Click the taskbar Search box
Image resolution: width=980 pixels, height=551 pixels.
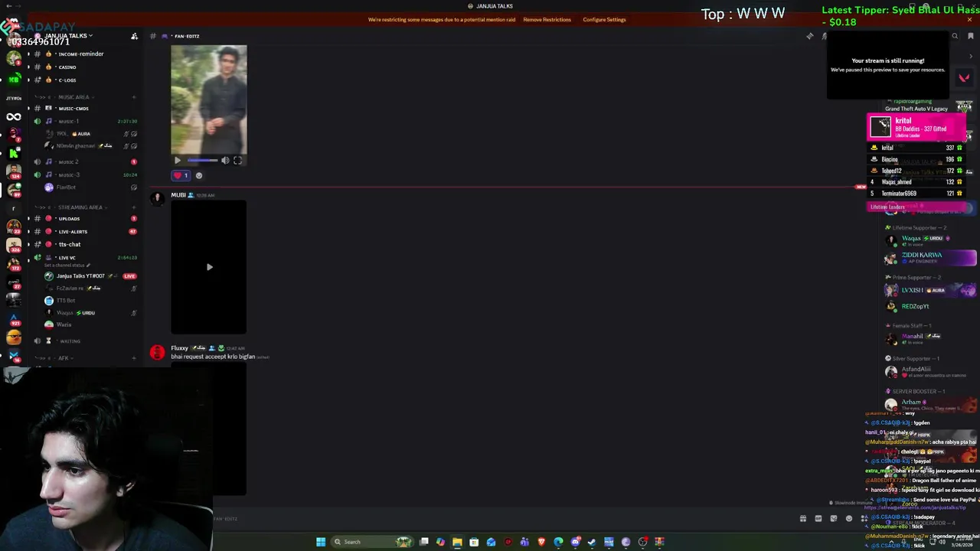click(372, 542)
